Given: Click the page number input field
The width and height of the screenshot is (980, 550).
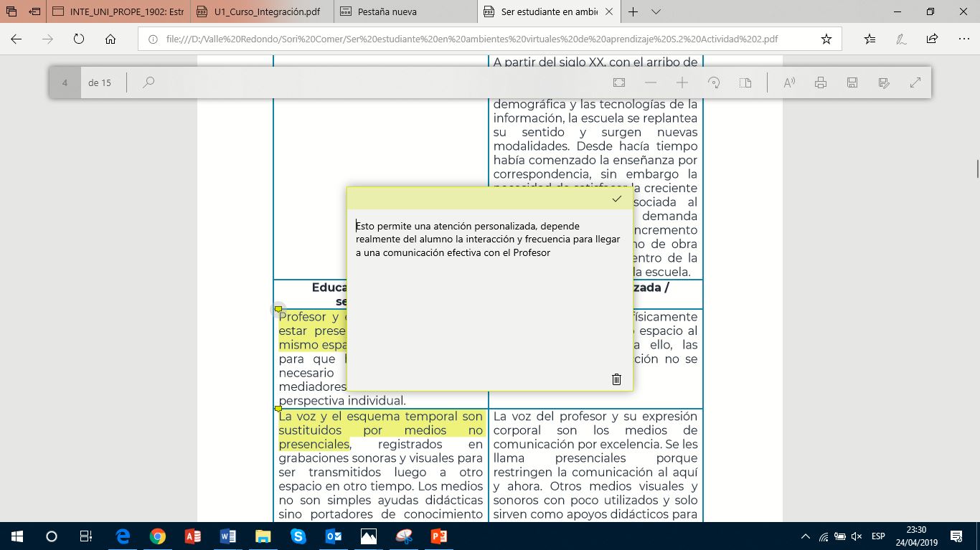Looking at the screenshot, I should click(x=65, y=82).
